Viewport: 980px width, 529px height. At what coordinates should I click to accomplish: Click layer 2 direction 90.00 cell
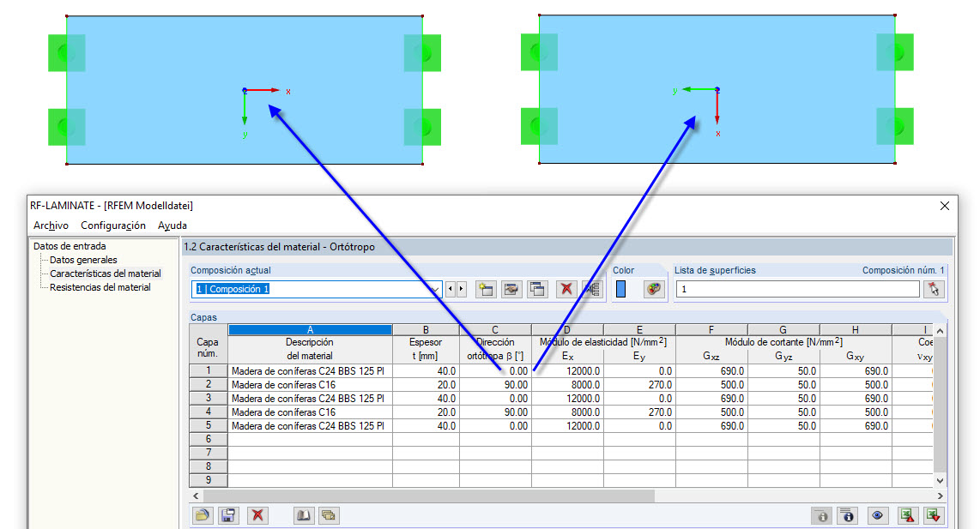(495, 385)
